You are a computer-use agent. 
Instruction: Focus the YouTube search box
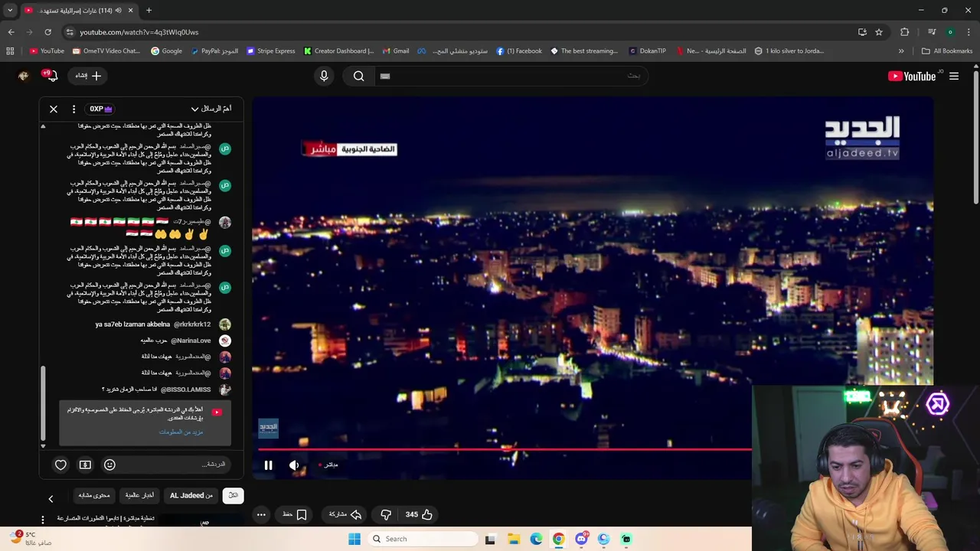pos(510,76)
